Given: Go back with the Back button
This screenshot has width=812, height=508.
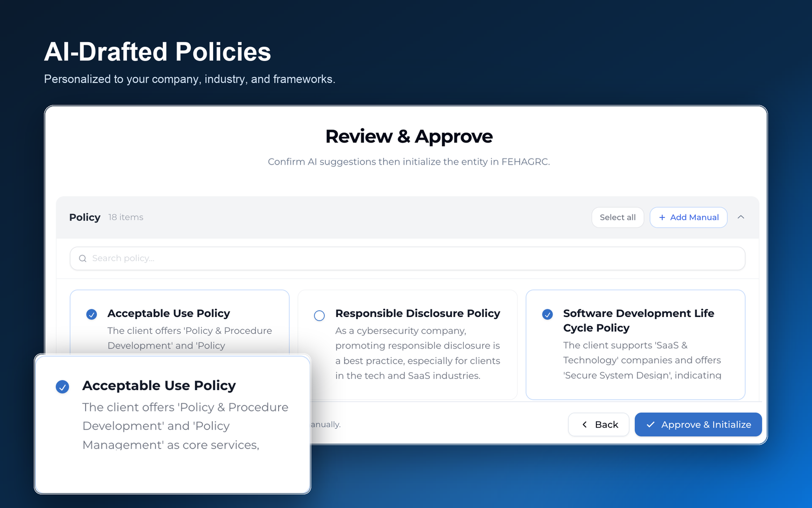Looking at the screenshot, I should point(599,424).
